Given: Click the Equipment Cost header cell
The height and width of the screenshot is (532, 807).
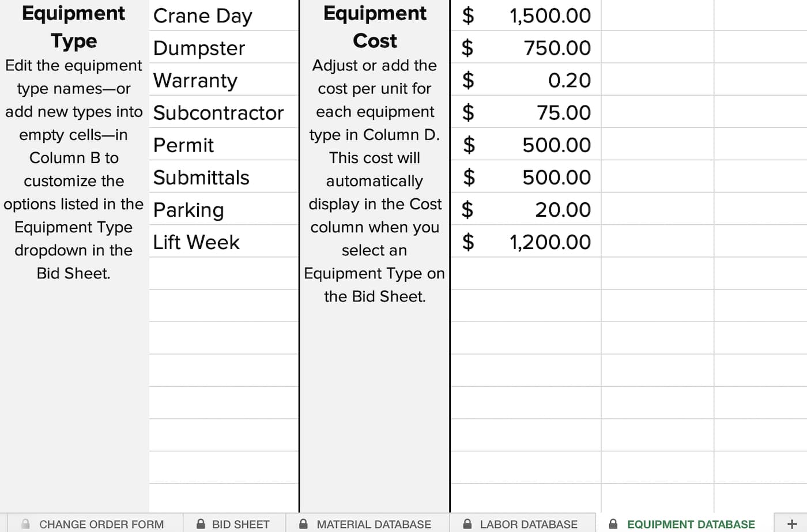Looking at the screenshot, I should (375, 27).
